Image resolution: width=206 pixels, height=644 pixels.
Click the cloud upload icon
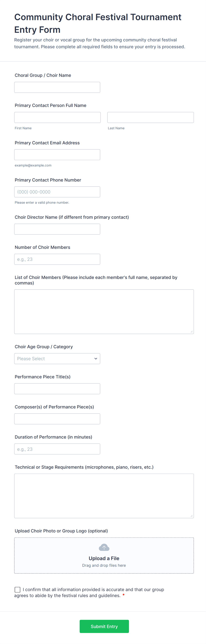pos(104,547)
